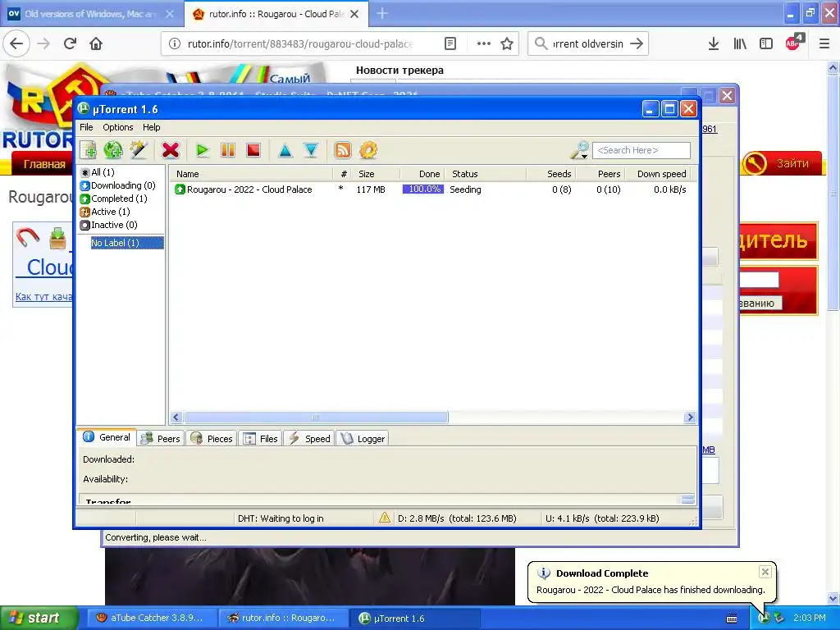The width and height of the screenshot is (840, 630).
Task: Open Firefox hamburger menu
Action: (x=824, y=44)
